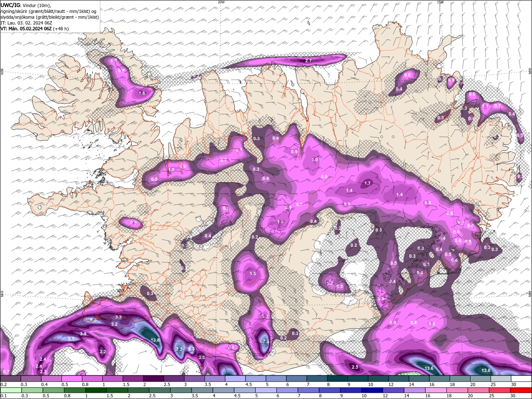Select the pale green 0.1 swatch on the lower scale
This screenshot has height=399, width=532.
click(x=11, y=390)
